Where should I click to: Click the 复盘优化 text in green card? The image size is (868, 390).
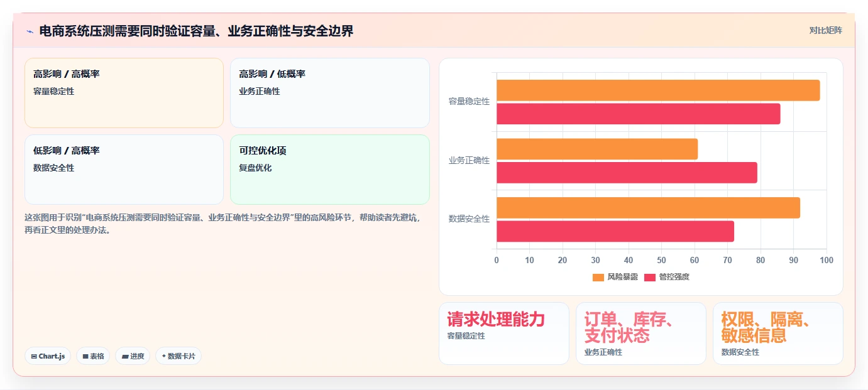pos(255,168)
